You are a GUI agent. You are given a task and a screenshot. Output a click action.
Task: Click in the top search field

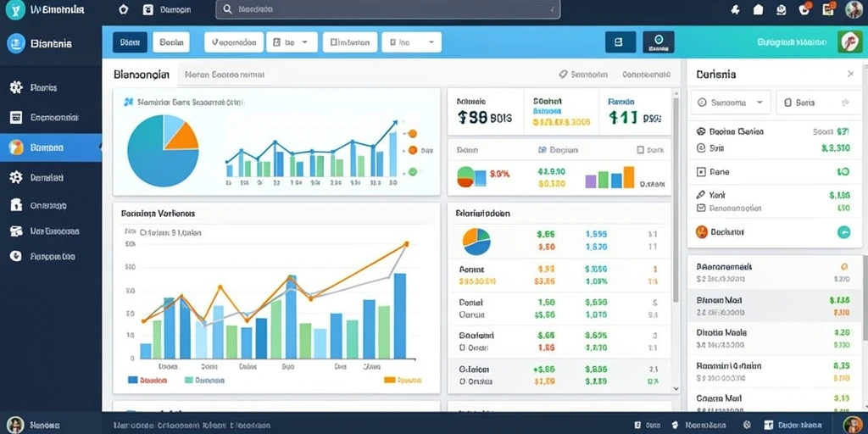click(x=387, y=9)
